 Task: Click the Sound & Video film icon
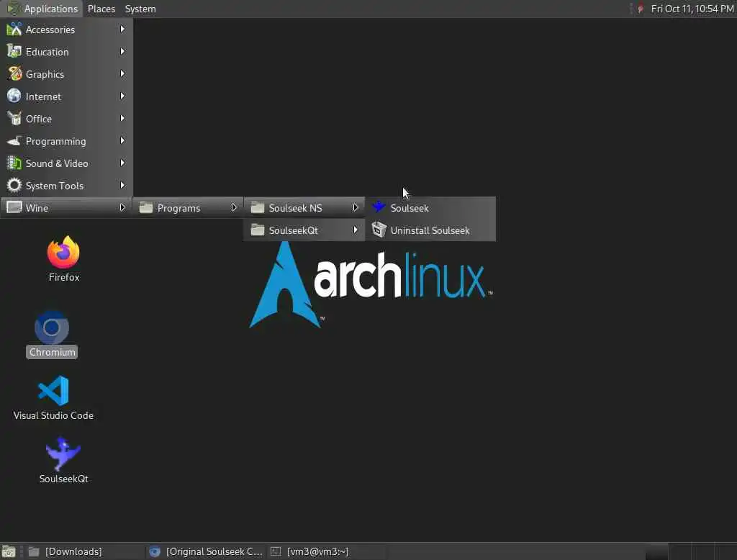click(x=14, y=163)
